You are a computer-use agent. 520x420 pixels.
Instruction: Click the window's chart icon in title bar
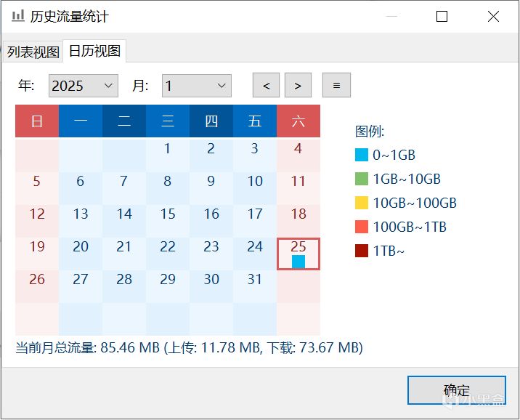[18, 15]
